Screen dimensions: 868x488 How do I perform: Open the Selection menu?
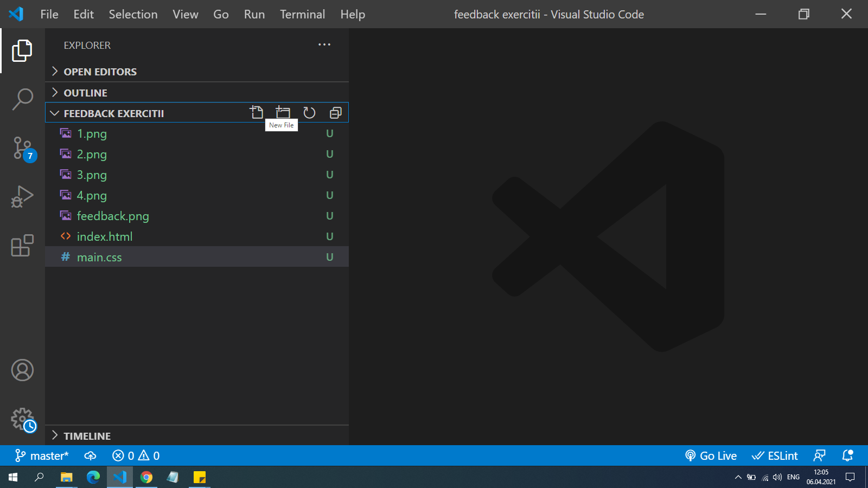[x=133, y=14]
